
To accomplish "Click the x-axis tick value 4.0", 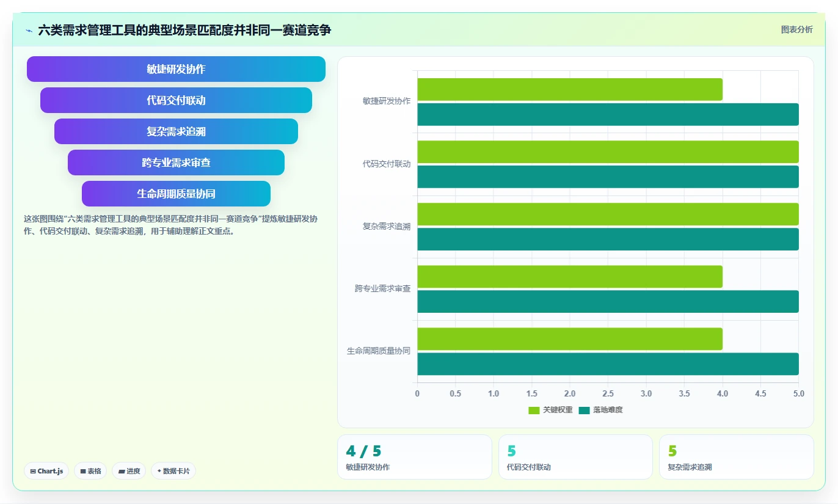I will tap(723, 394).
